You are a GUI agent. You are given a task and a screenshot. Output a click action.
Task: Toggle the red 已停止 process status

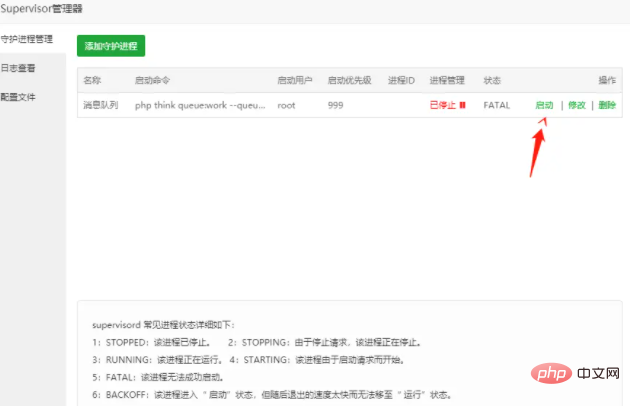coord(443,105)
